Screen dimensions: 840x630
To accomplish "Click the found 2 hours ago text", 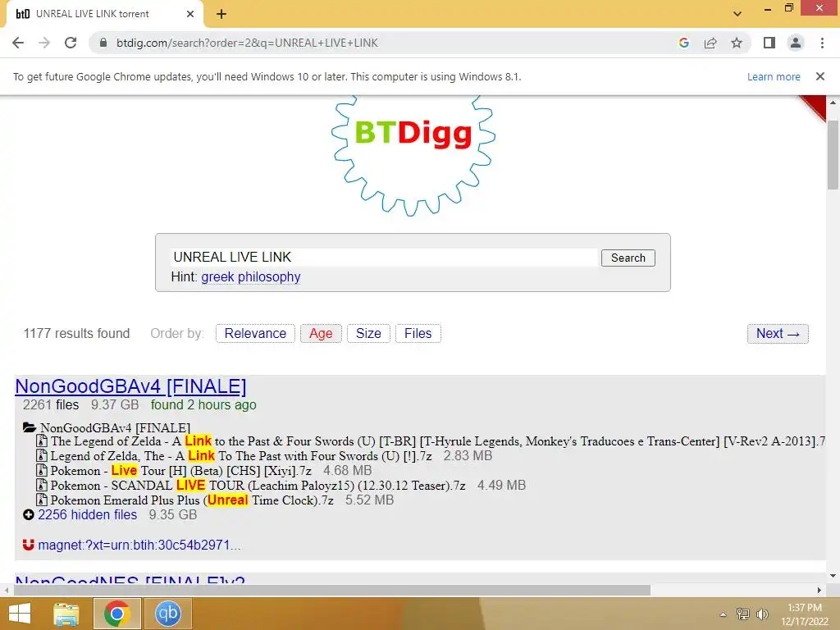I will point(203,404).
